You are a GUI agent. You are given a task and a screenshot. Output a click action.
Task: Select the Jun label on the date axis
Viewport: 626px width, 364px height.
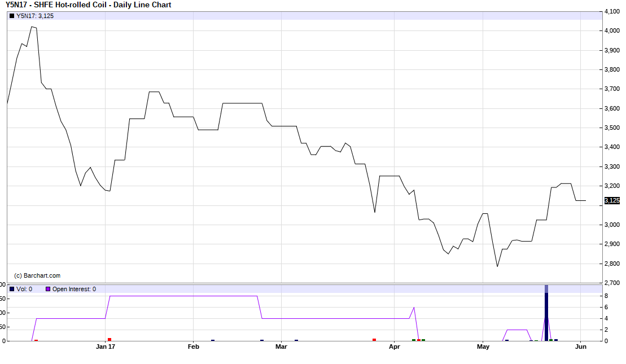coord(581,347)
